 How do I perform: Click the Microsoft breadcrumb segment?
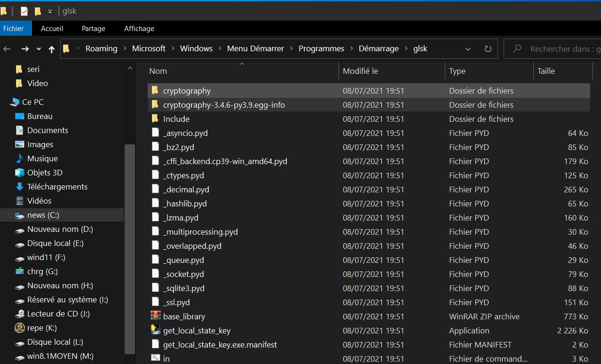pos(149,48)
